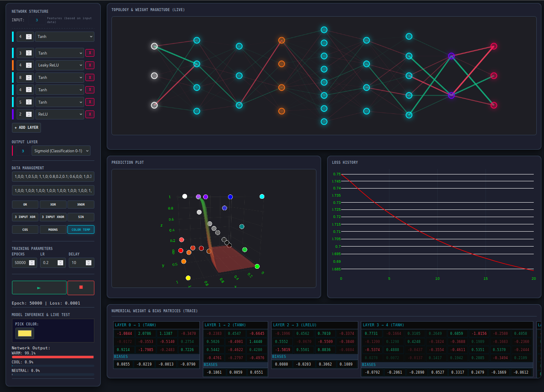Load the 3 INPUT XOR dataset
This screenshot has height=392, width=544.
tap(25, 217)
